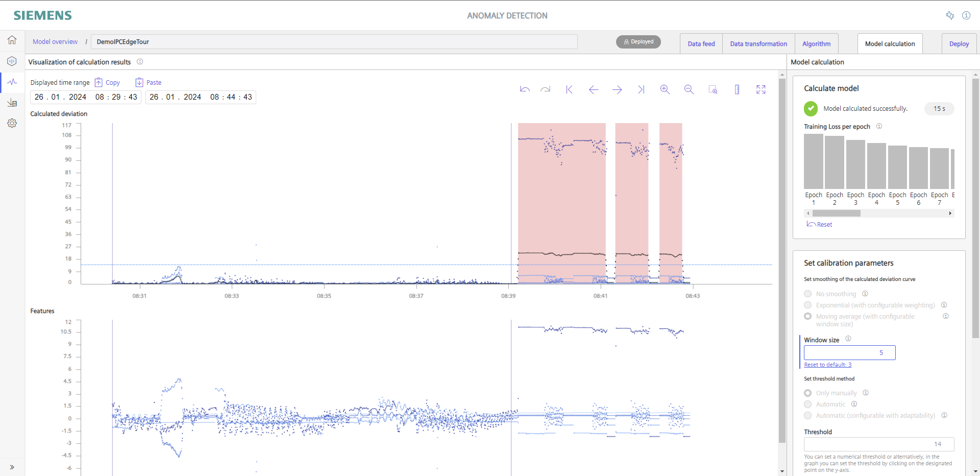Switch to the Data feed tab
The height and width of the screenshot is (476, 980).
(701, 44)
